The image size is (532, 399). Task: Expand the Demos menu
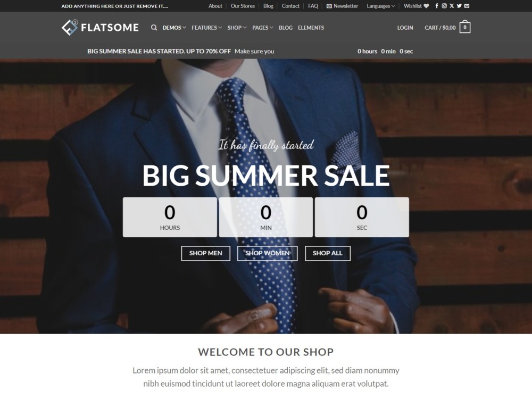174,28
